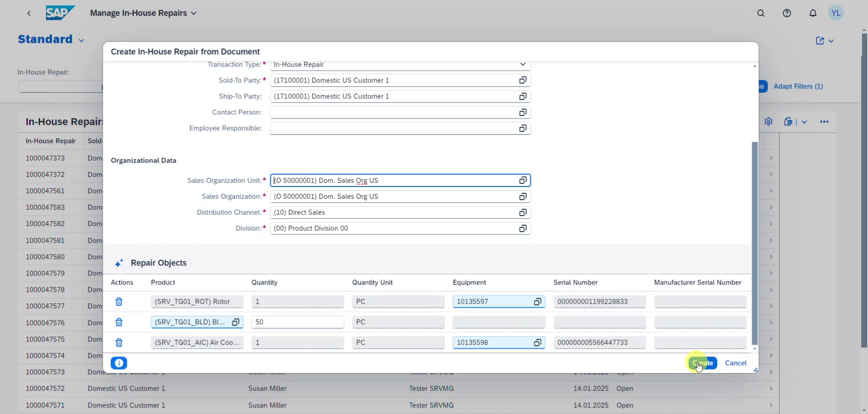The width and height of the screenshot is (868, 414).
Task: Open the YL user profile avatar
Action: pyautogui.click(x=836, y=13)
